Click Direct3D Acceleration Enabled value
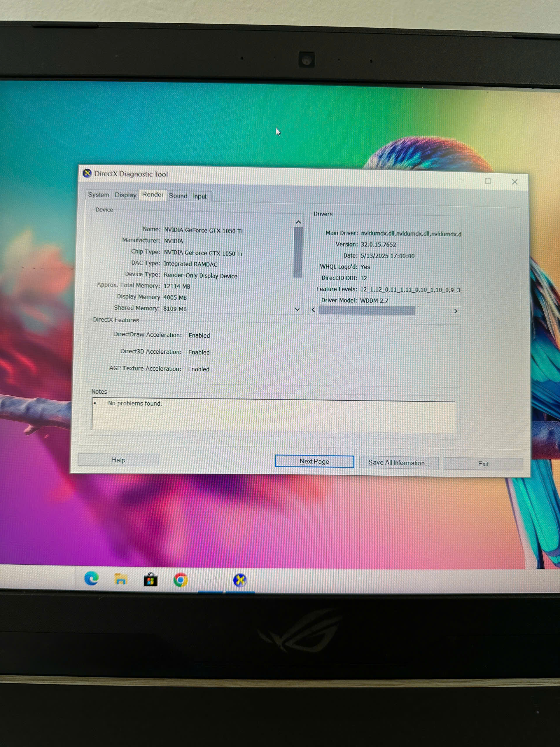560x747 pixels. pos(199,352)
